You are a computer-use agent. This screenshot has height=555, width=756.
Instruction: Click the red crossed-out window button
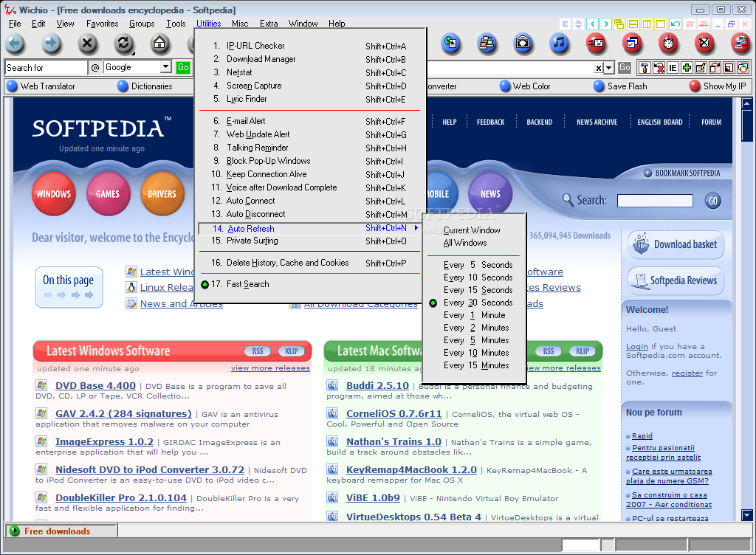click(x=704, y=44)
